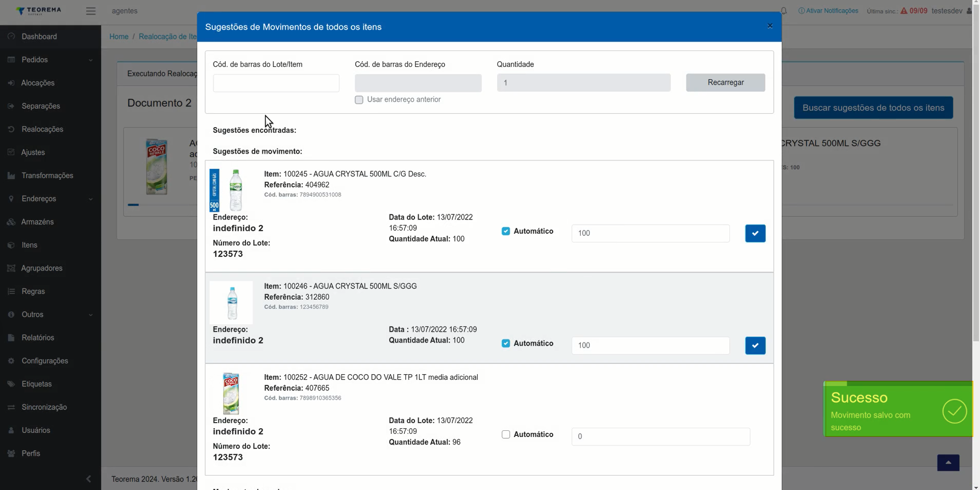Collapse sidebar with bottom arrow icon
Viewport: 980px width, 490px height.
pyautogui.click(x=88, y=479)
